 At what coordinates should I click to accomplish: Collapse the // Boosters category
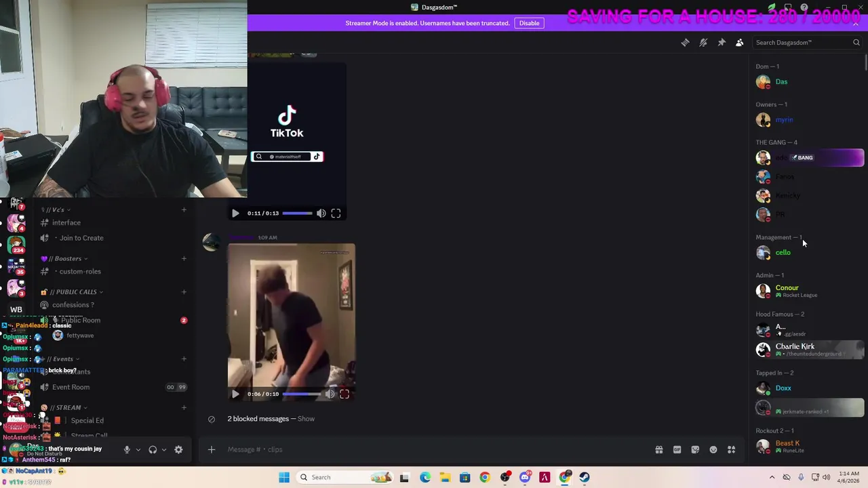point(64,258)
